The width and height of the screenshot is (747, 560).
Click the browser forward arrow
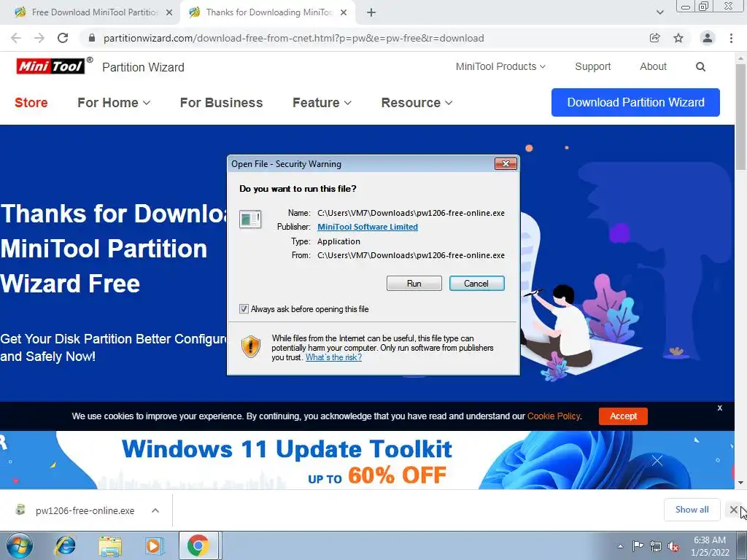click(39, 38)
